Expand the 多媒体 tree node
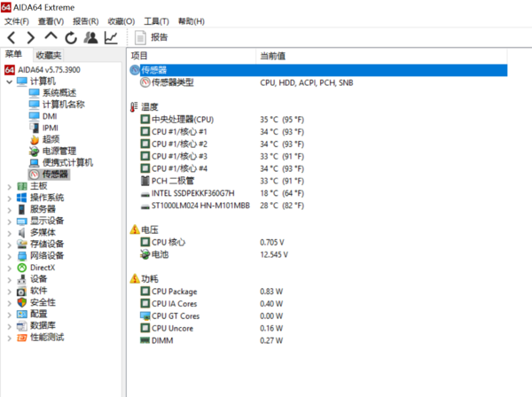532x397 pixels. [9, 233]
